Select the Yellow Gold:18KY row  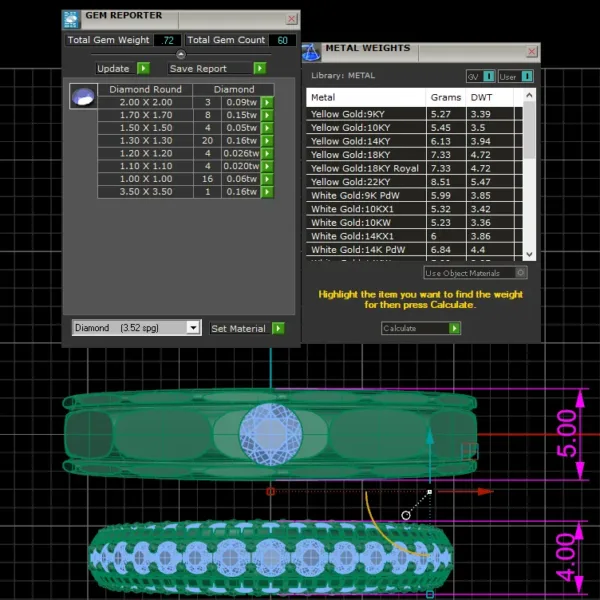tap(414, 155)
